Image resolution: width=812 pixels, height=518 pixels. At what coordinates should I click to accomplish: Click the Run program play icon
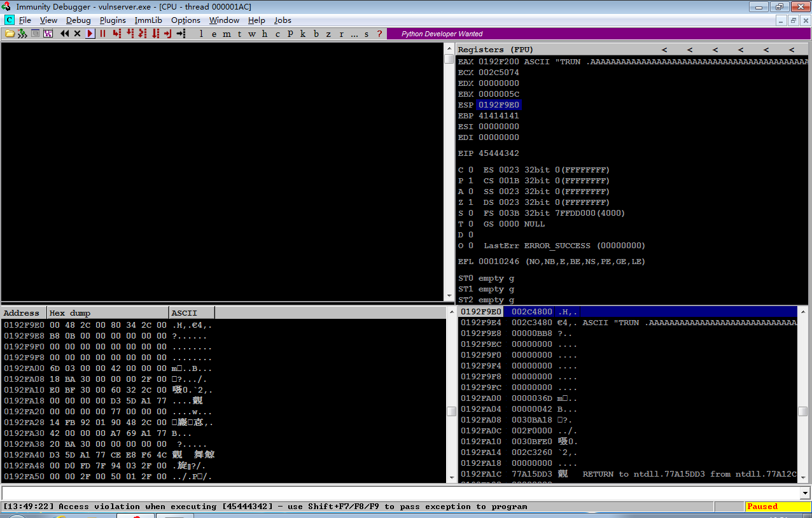(x=90, y=34)
